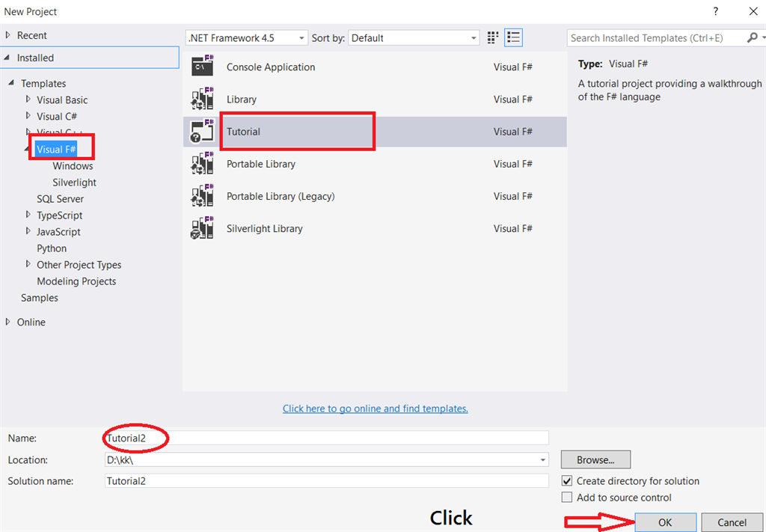This screenshot has height=532, width=766.
Task: Collapse the Templates tree node
Action: [10, 83]
